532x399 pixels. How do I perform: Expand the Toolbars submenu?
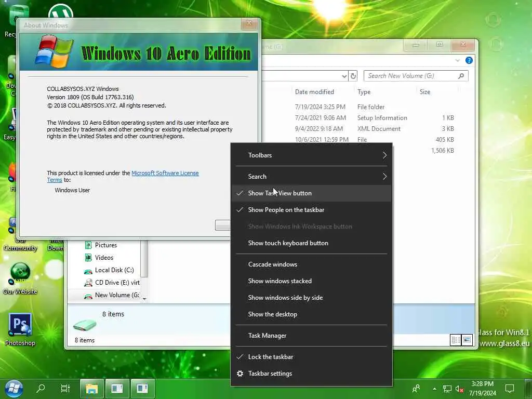pyautogui.click(x=312, y=155)
